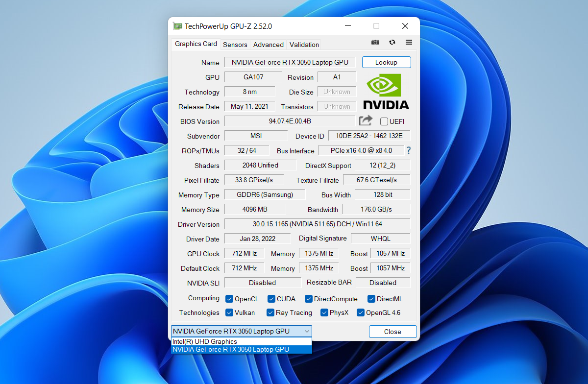This screenshot has width=588, height=384.
Task: Open the Advanced tab
Action: coord(269,45)
